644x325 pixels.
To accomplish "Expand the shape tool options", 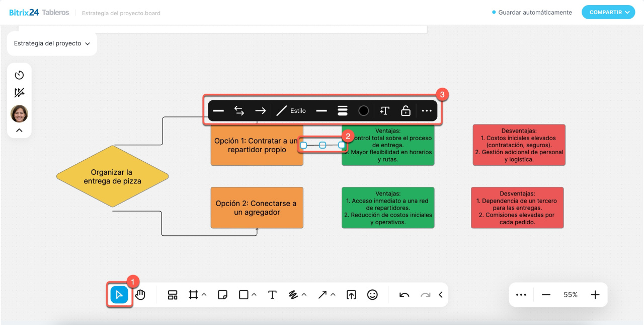I will point(254,295).
